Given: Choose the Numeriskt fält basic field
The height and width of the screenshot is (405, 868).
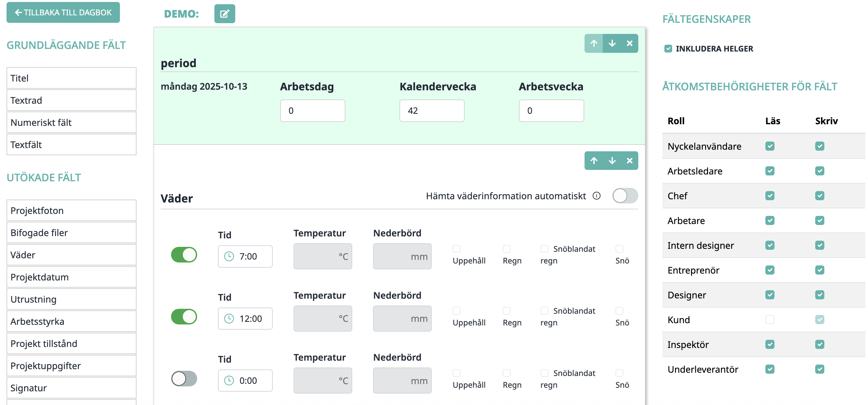Looking at the screenshot, I should tap(71, 123).
